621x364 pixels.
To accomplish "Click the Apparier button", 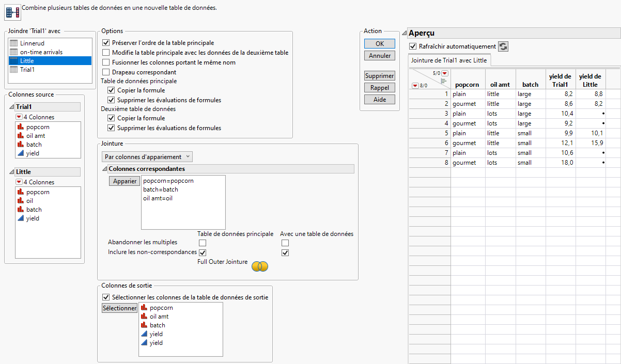I will (124, 181).
